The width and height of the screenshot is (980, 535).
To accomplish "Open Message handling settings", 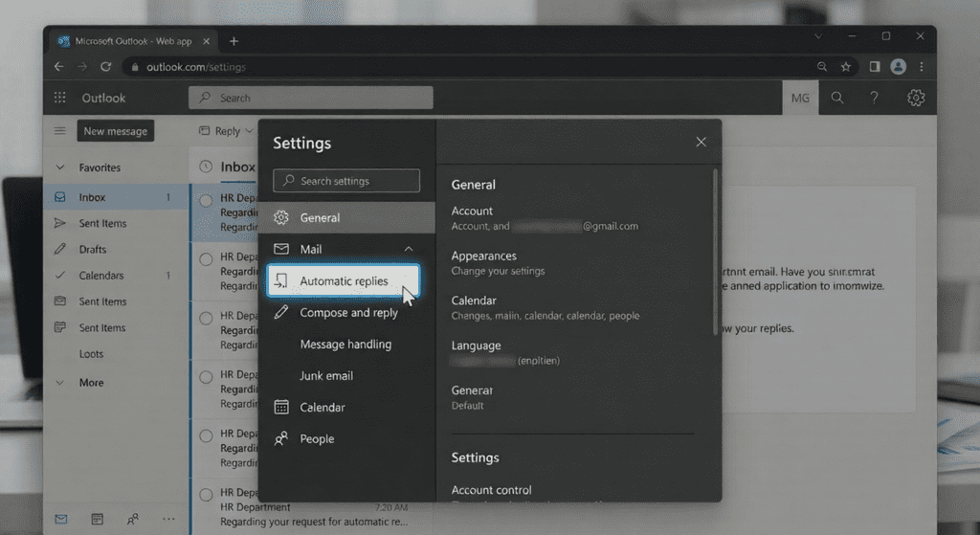I will tap(345, 345).
